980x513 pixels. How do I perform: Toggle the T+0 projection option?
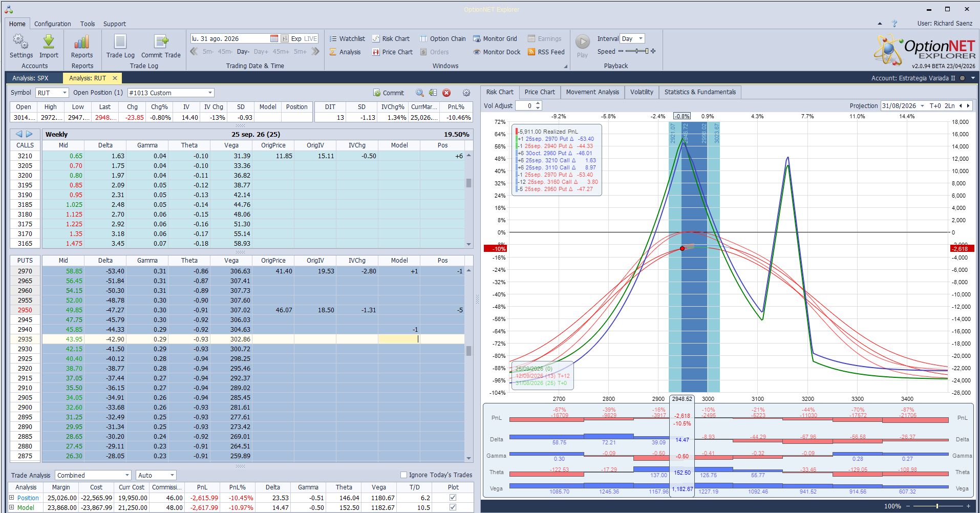click(x=935, y=106)
